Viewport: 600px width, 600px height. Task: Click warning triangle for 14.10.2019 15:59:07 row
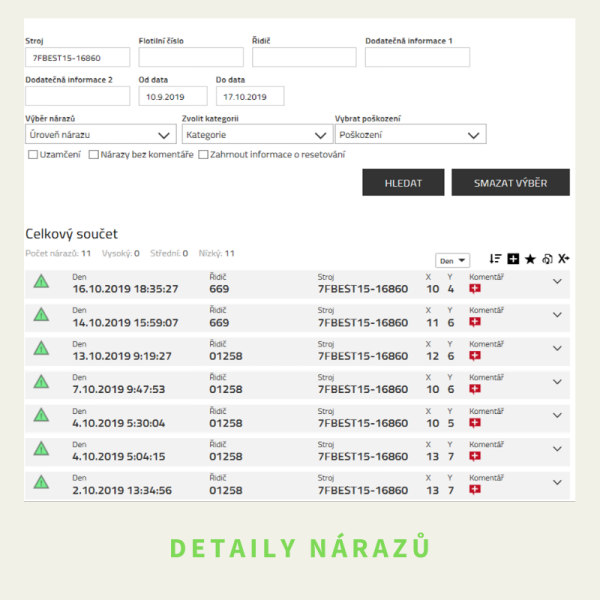point(41,315)
